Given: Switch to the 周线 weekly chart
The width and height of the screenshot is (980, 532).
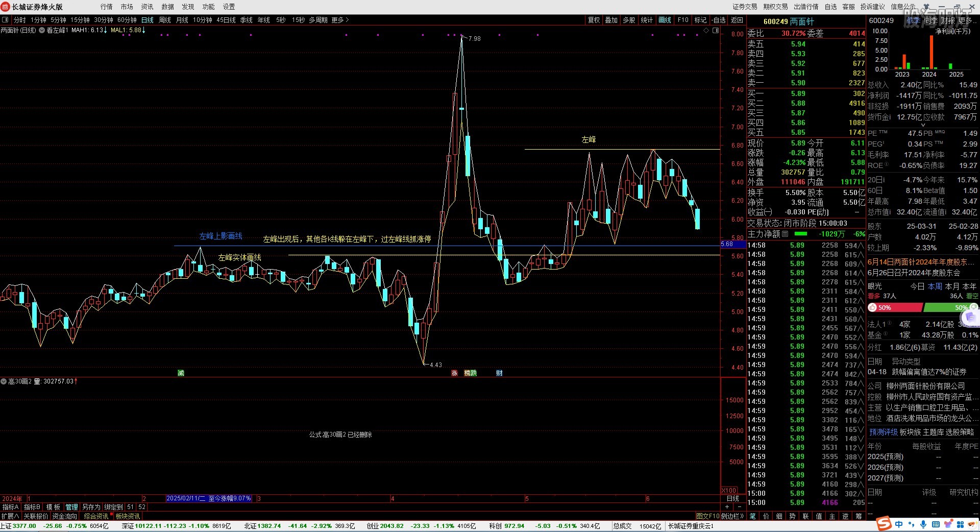Looking at the screenshot, I should [x=165, y=20].
